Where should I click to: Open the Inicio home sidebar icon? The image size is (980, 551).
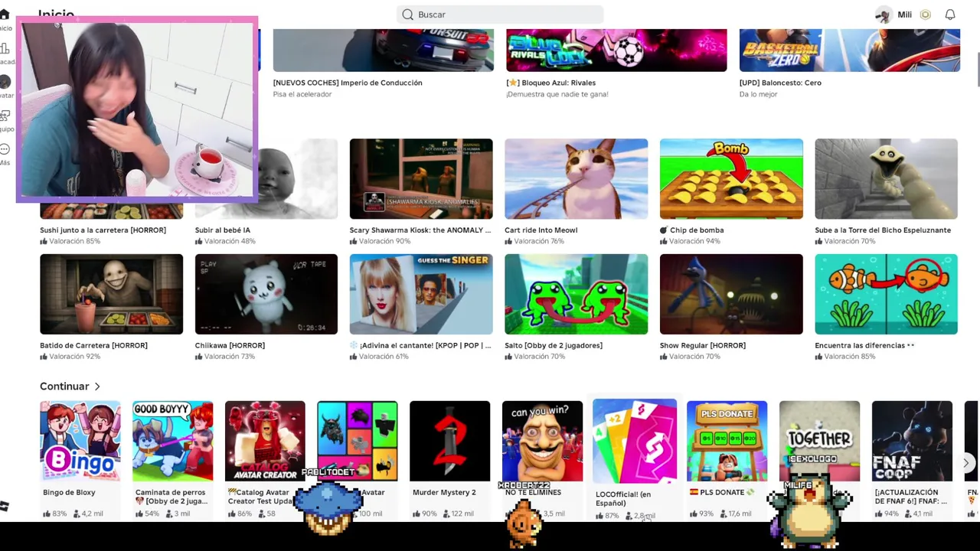[4, 15]
